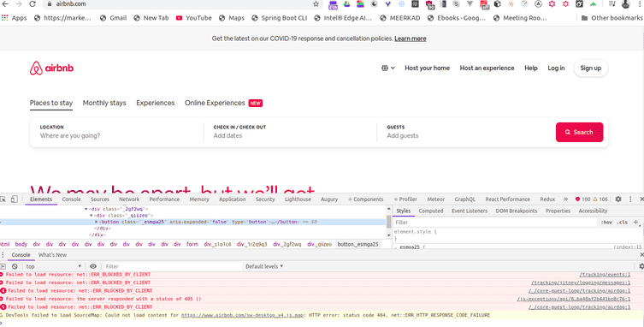Click the Where are you going field
The height and width of the screenshot is (327, 644).
click(116, 132)
